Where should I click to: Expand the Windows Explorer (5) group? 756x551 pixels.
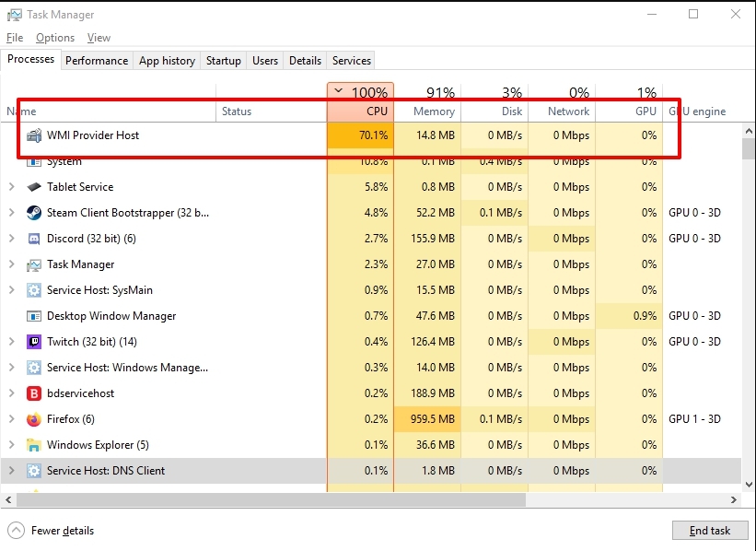[12, 445]
